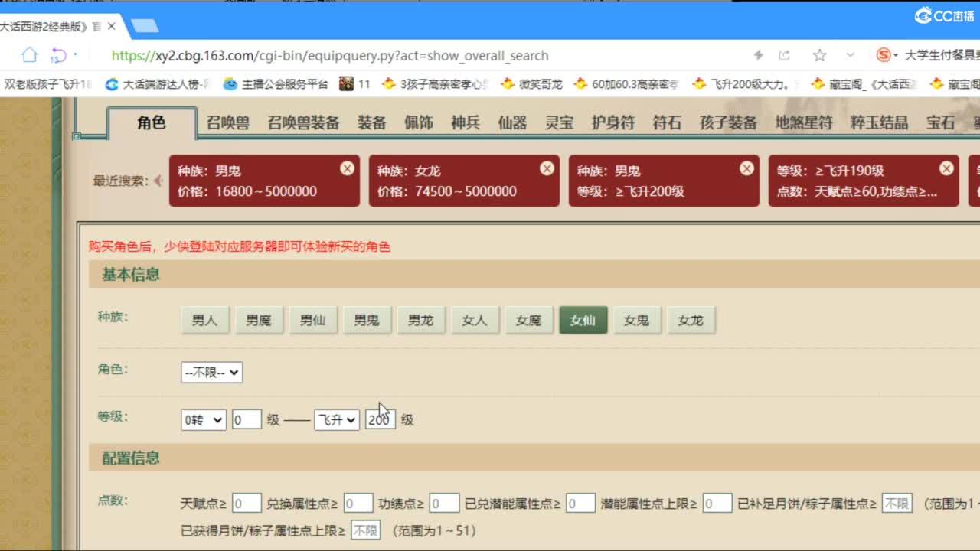Click the 功绩点≥ input field
980x551 pixels.
pos(445,504)
